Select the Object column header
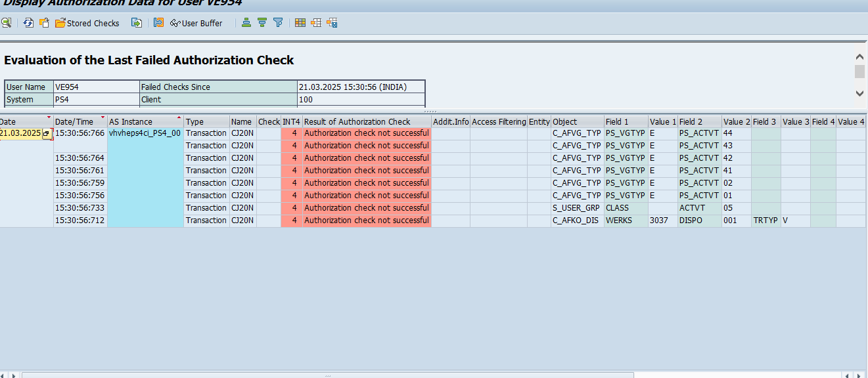Viewport: 868px width, 378px height. point(565,121)
